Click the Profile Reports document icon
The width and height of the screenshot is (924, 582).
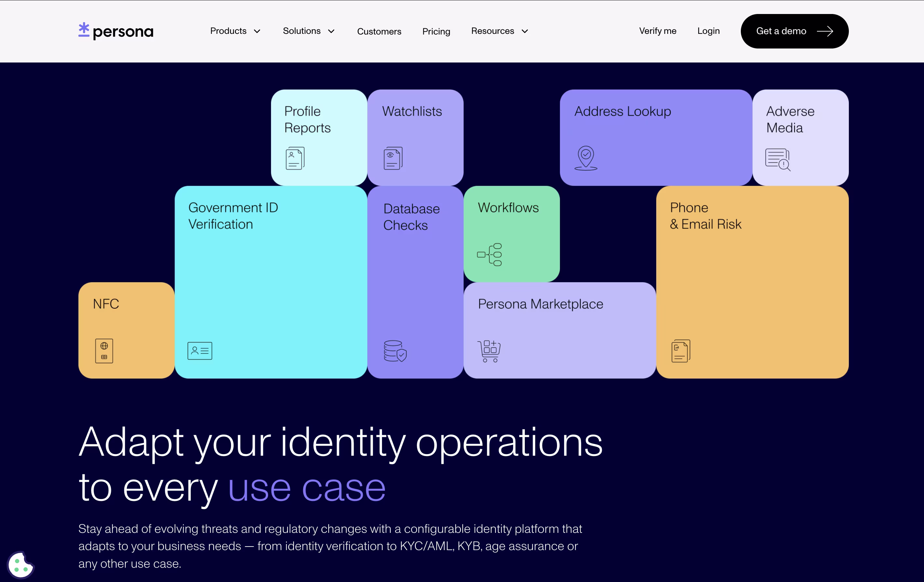(295, 158)
